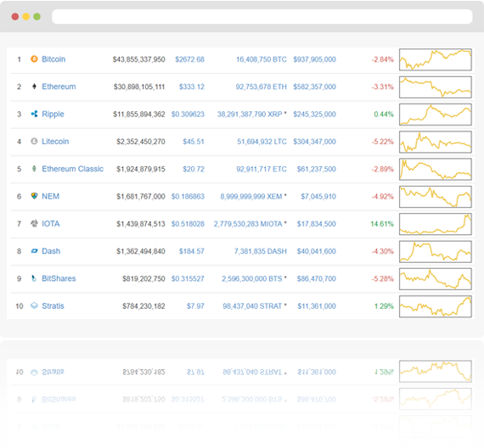This screenshot has width=484, height=448.
Task: Click Stratis price $7.97
Action: click(x=195, y=306)
